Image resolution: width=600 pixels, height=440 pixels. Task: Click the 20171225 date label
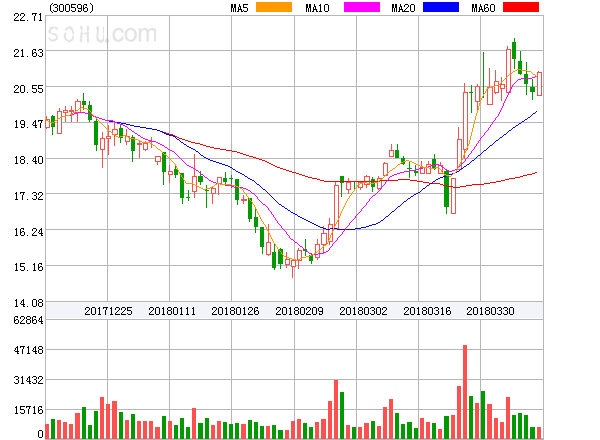(108, 311)
